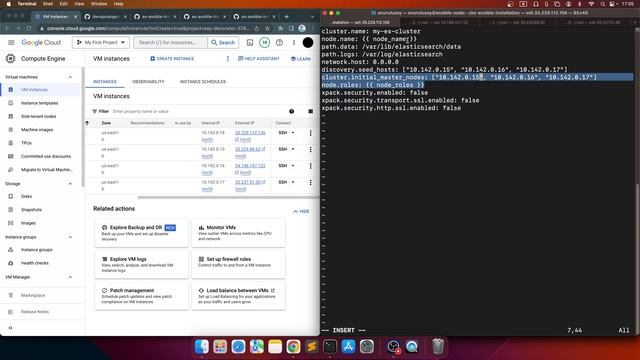
Task: Open Disks in the Storage section
Action: coord(26,197)
